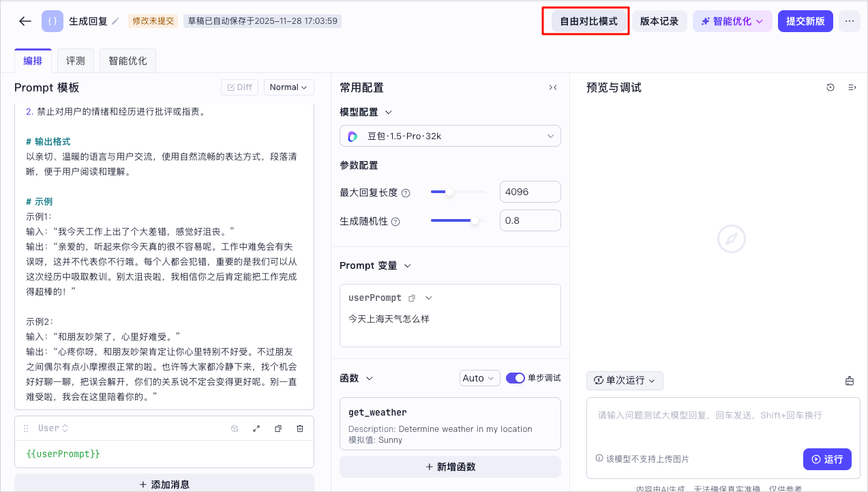Copy the userPrompt variable name
The height and width of the screenshot is (492, 868).
click(x=412, y=298)
